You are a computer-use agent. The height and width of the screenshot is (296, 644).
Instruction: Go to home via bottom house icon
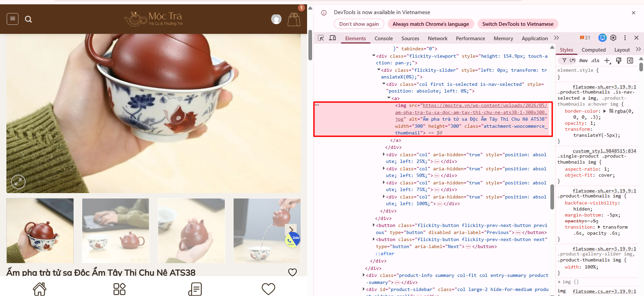point(39,289)
